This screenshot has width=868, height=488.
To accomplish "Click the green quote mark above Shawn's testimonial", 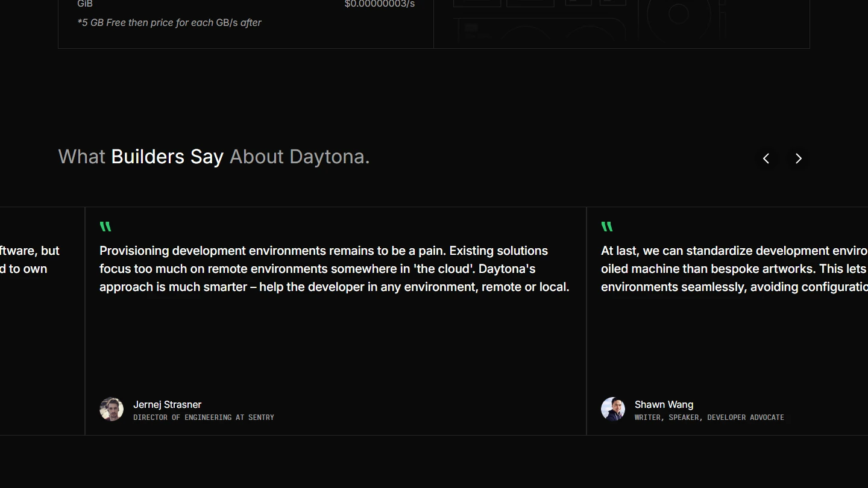I will pos(607,227).
